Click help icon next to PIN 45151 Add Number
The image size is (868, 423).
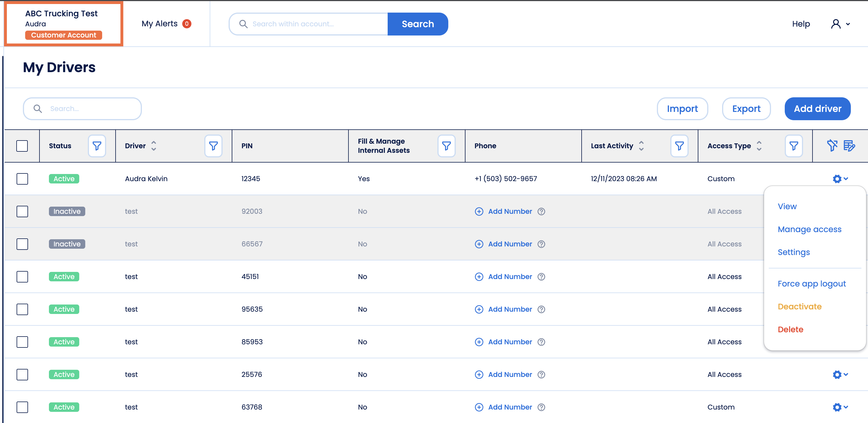point(541,277)
